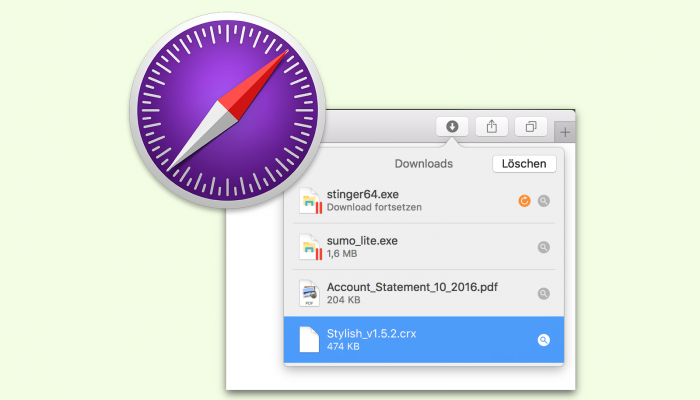This screenshot has height=400, width=700.
Task: Click the stinger64.exe file icon
Action: click(x=310, y=201)
